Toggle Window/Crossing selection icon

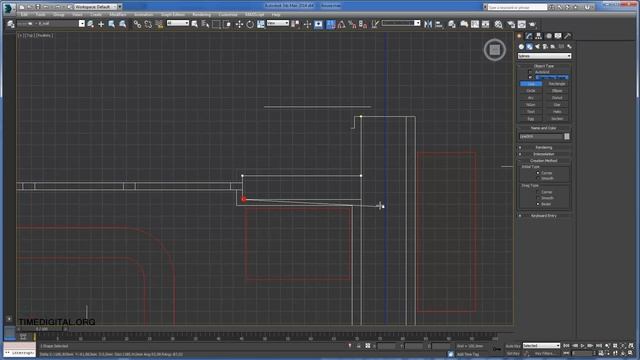227,24
